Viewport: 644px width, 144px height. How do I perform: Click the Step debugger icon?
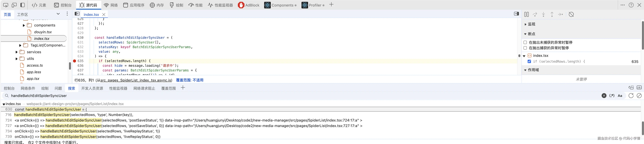coord(560,14)
